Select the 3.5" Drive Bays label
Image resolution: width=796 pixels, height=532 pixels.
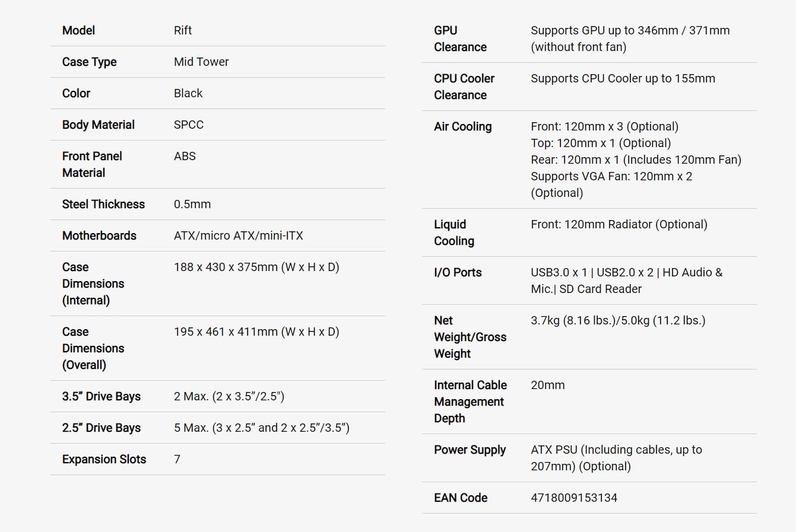[x=102, y=396]
